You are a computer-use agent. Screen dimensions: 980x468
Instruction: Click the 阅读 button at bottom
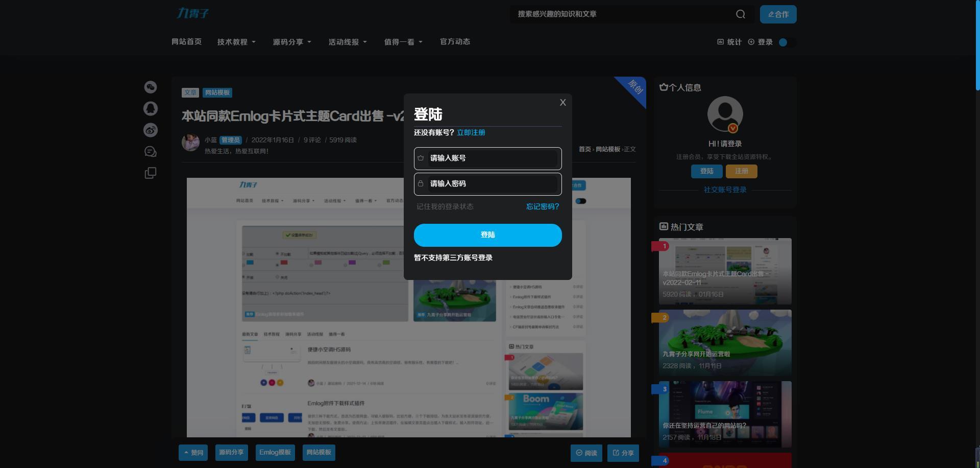coord(586,453)
